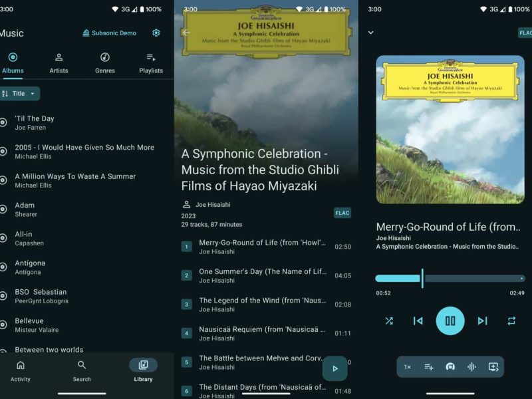532x399 pixels.
Task: Play track 3 The Legend of the Wind
Action: click(267, 305)
